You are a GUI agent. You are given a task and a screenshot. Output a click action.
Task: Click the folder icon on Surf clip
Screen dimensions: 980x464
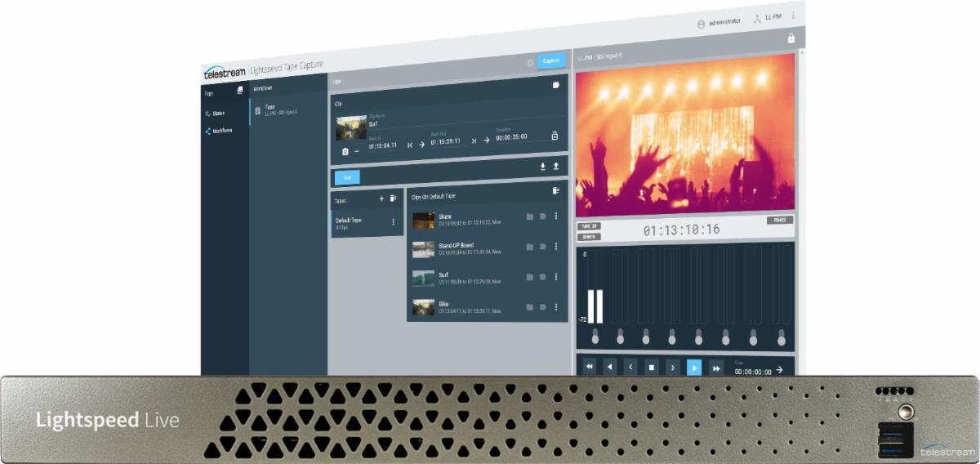[529, 277]
